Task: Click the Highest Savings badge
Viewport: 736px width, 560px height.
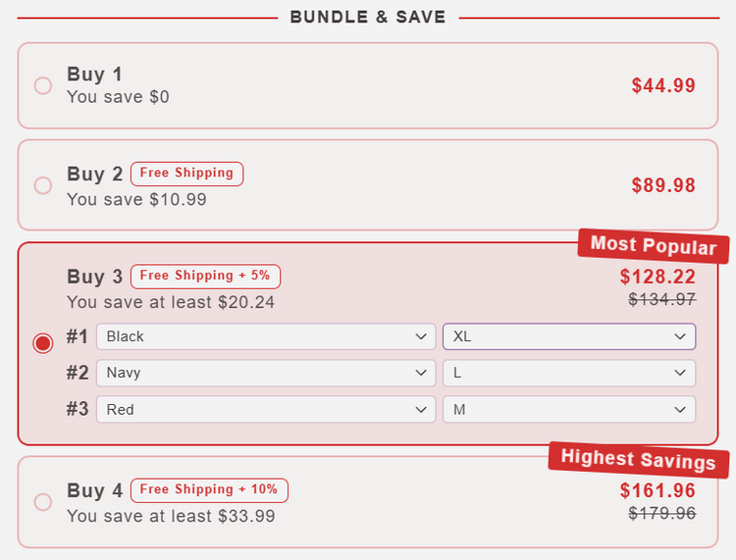Action: (638, 459)
